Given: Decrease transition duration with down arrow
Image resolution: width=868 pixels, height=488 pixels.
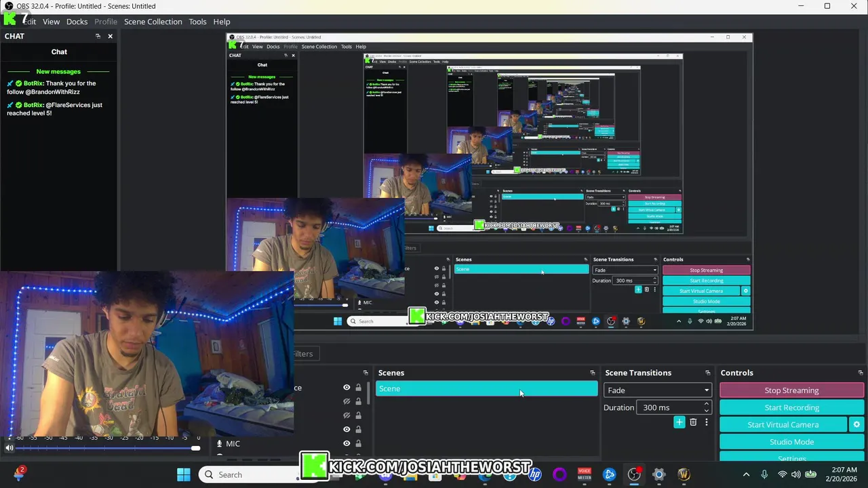Looking at the screenshot, I should pyautogui.click(x=707, y=411).
